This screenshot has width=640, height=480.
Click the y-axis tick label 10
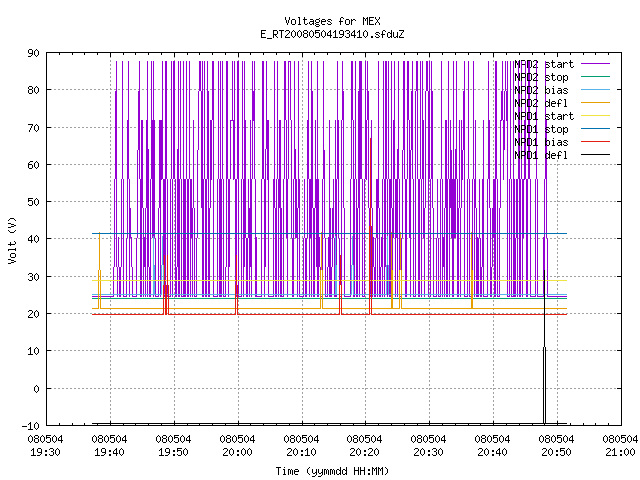(x=34, y=351)
